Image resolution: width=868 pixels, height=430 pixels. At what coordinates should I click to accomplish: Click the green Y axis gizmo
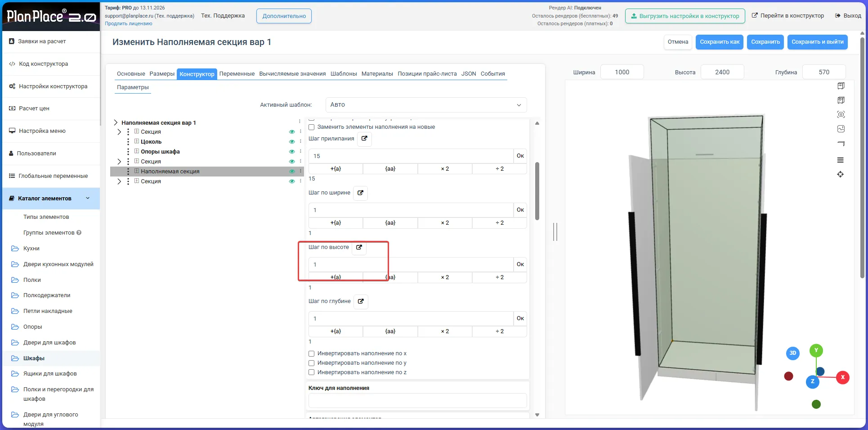(x=816, y=350)
